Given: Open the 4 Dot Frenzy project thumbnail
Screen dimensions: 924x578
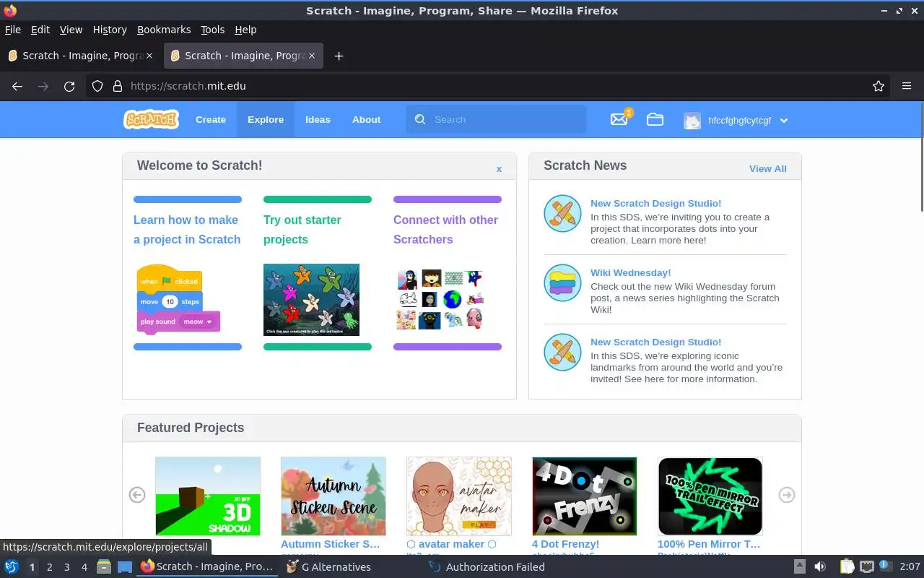Looking at the screenshot, I should [585, 496].
